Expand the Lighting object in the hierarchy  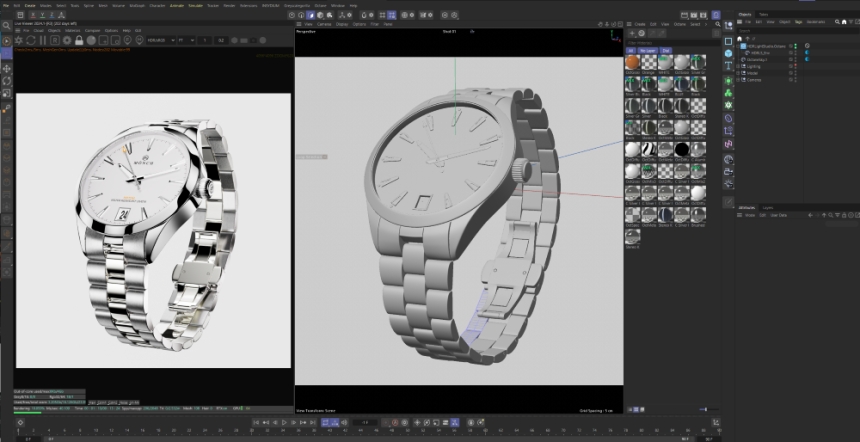(x=740, y=66)
